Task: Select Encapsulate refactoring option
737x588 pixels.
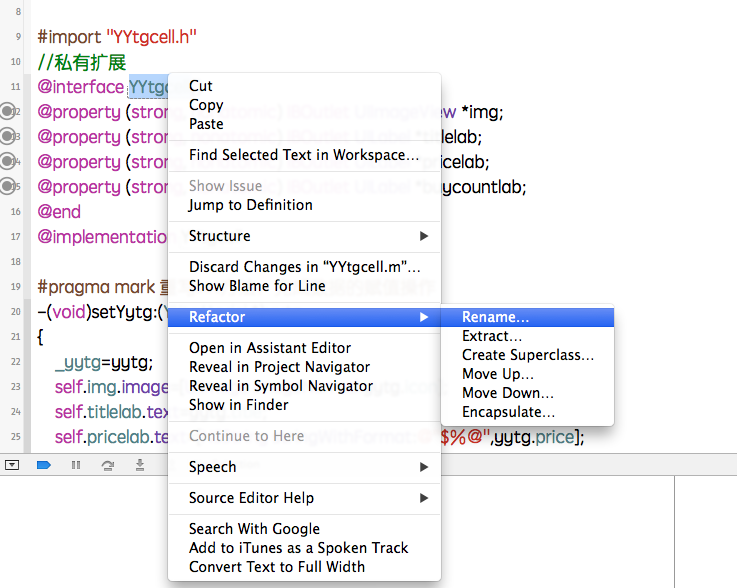Action: pos(527,412)
